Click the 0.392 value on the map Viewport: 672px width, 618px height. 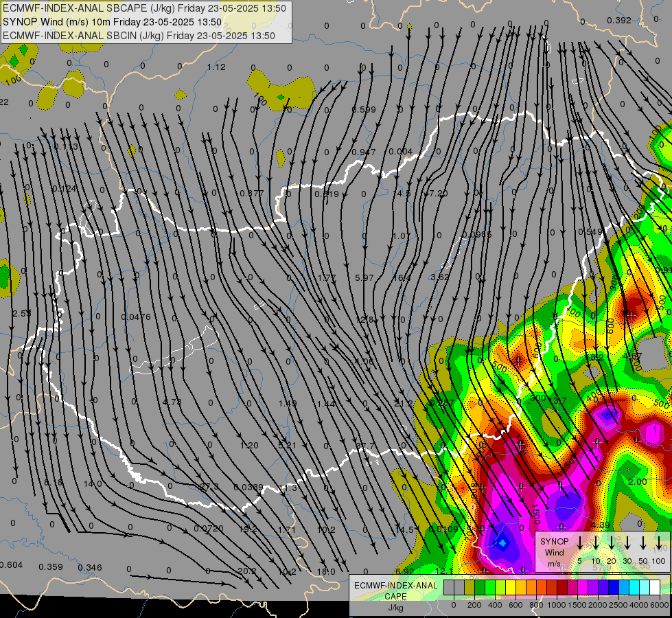click(619, 20)
